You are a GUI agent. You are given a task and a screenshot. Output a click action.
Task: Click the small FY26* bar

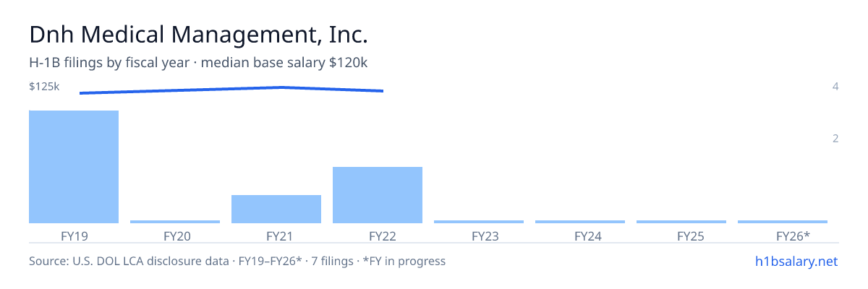pyautogui.click(x=783, y=222)
